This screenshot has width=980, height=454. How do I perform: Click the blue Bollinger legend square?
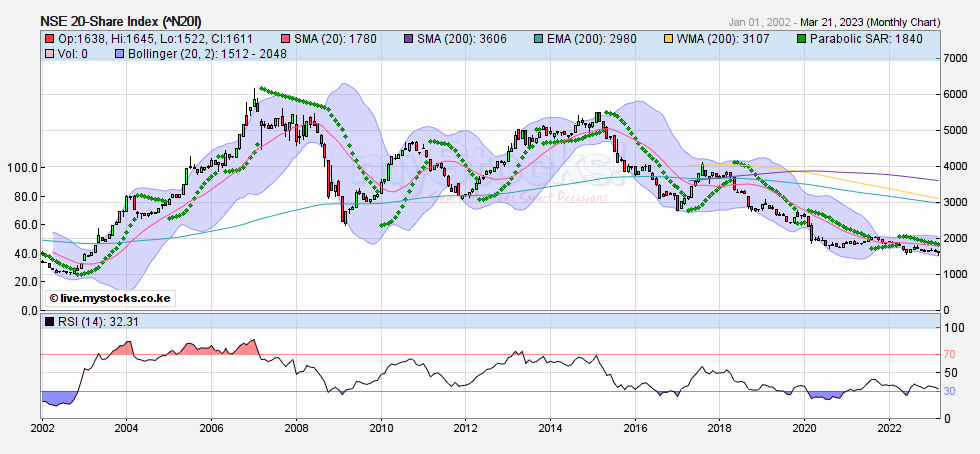coord(120,52)
